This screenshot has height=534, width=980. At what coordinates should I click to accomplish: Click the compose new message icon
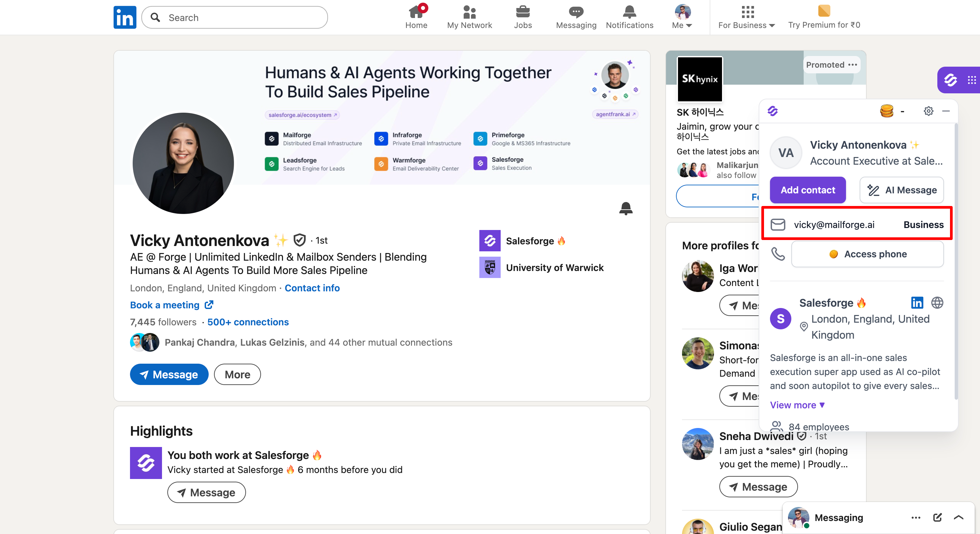click(x=937, y=517)
